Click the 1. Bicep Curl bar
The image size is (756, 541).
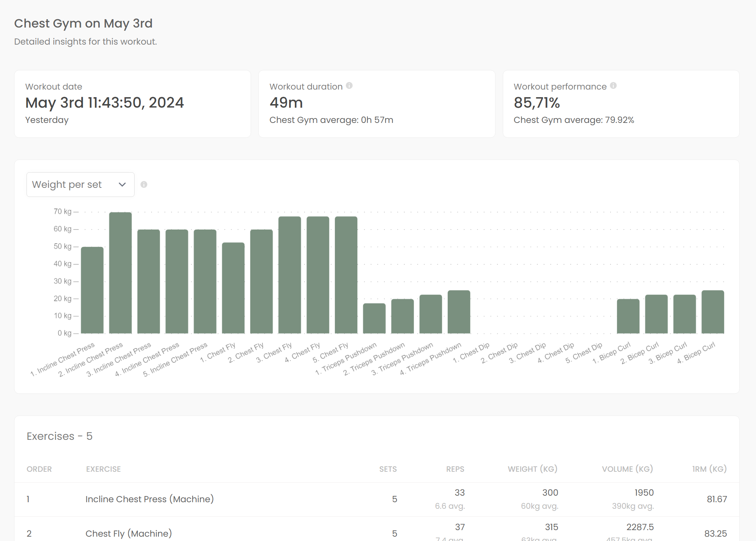[628, 316]
